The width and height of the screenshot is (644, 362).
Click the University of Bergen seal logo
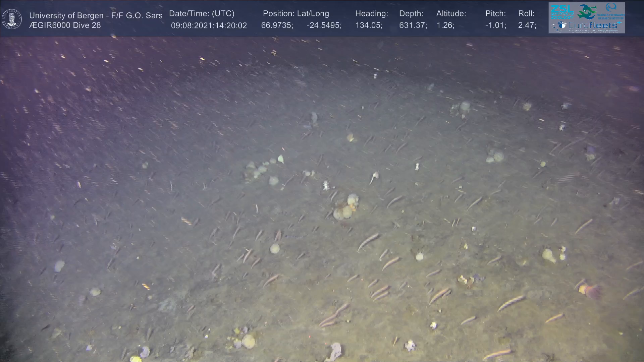point(12,19)
